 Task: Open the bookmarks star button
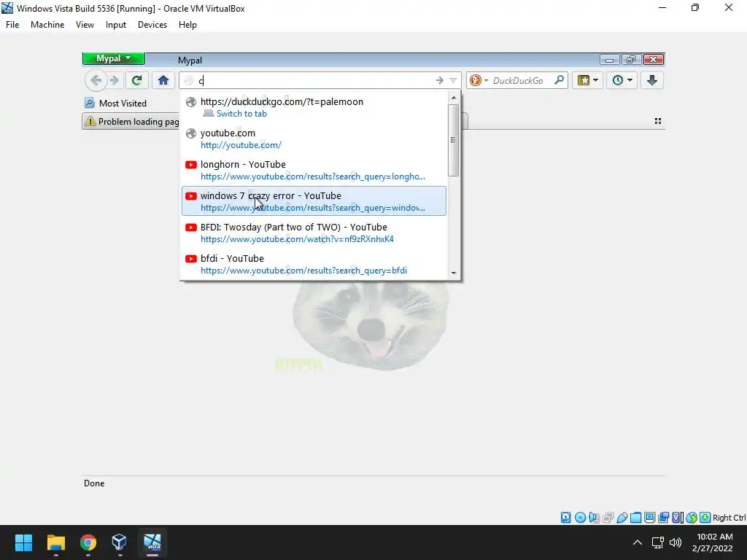click(x=583, y=80)
